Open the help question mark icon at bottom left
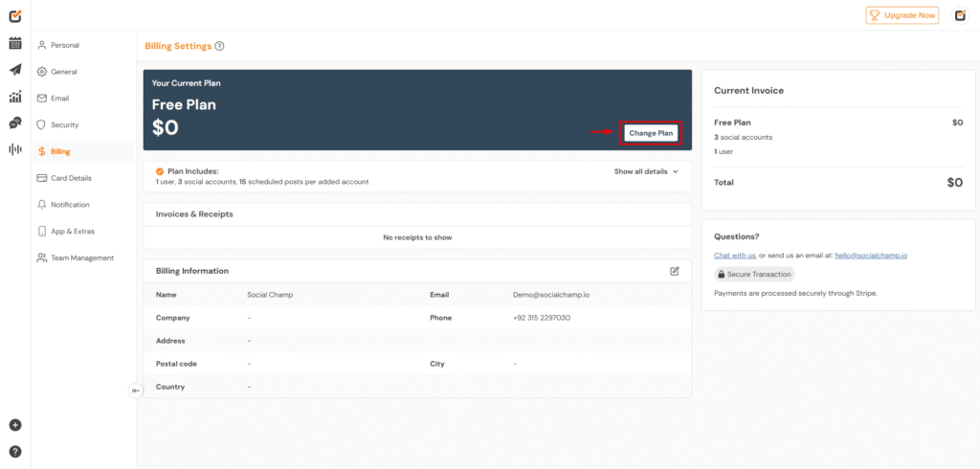 pos(15,451)
